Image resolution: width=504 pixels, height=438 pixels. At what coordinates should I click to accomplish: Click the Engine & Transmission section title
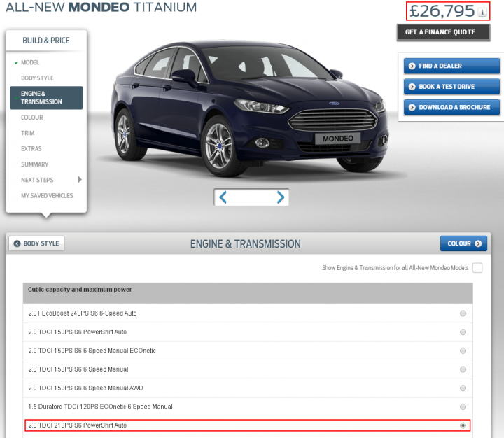coord(246,244)
